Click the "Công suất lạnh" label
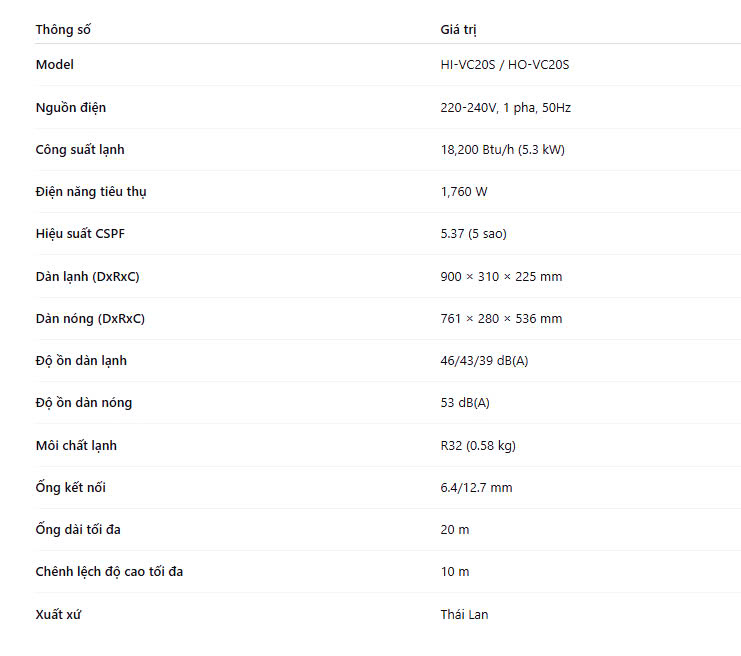This screenshot has width=741, height=656. (80, 150)
